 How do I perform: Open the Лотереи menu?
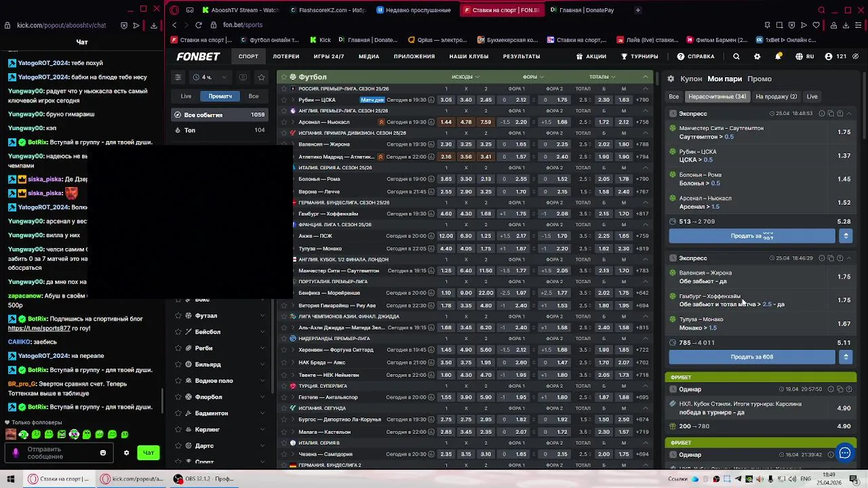pyautogui.click(x=285, y=56)
